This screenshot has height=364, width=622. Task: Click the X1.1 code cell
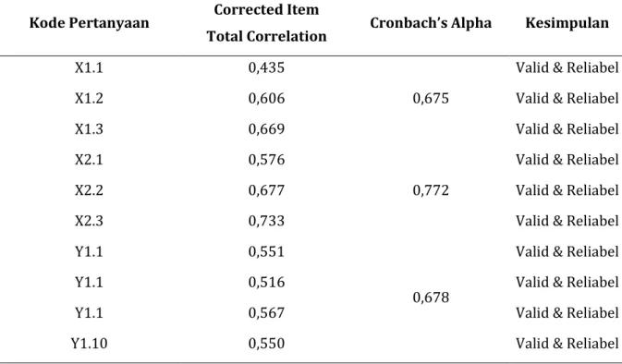pyautogui.click(x=90, y=67)
